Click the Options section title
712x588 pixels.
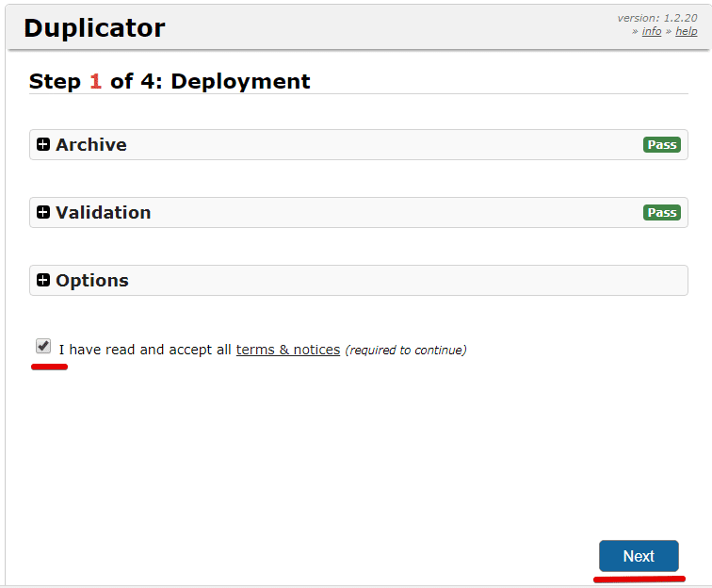(x=92, y=281)
